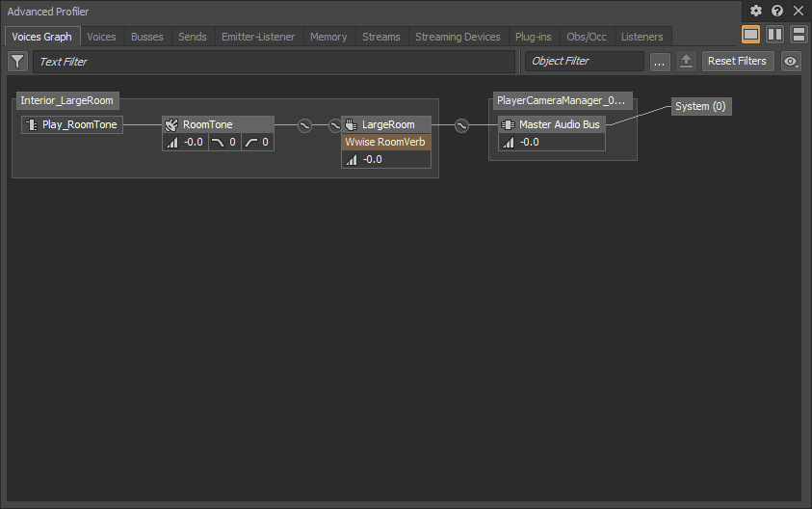Click the Play_RoomTone event icon
Image resolution: width=812 pixels, height=509 pixels.
coord(32,125)
